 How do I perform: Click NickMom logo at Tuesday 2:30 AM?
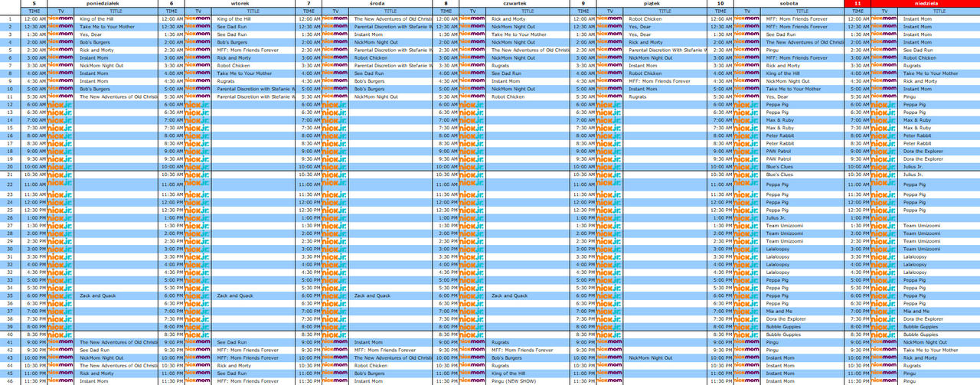[x=199, y=50]
